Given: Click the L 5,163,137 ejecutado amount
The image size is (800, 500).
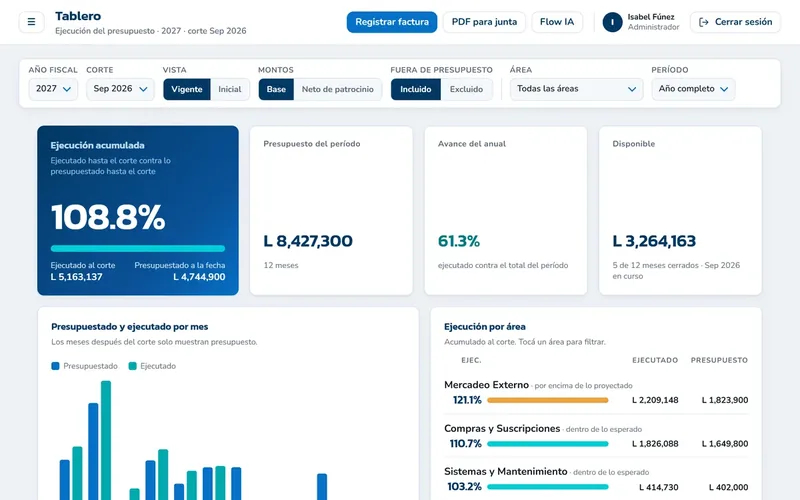Looking at the screenshot, I should tap(77, 277).
